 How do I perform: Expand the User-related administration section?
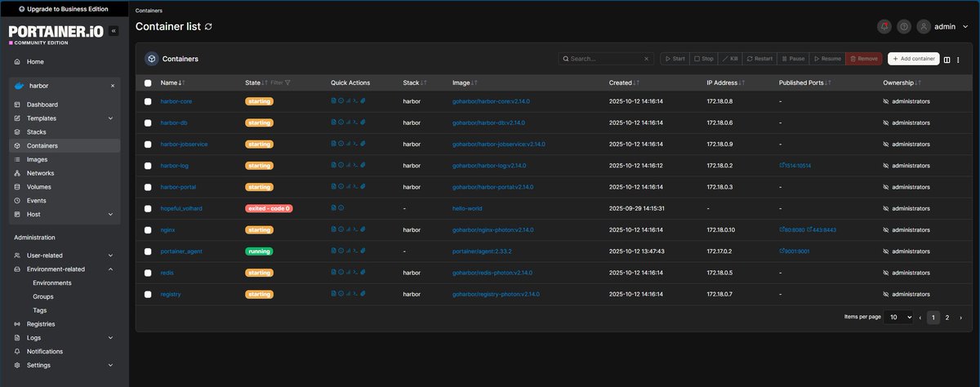point(111,256)
